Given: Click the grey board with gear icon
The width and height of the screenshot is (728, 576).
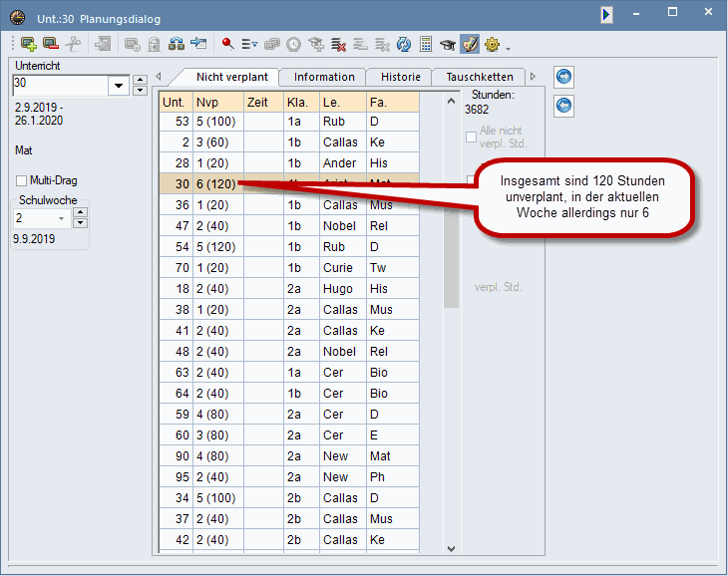Looking at the screenshot, I should coord(133,44).
